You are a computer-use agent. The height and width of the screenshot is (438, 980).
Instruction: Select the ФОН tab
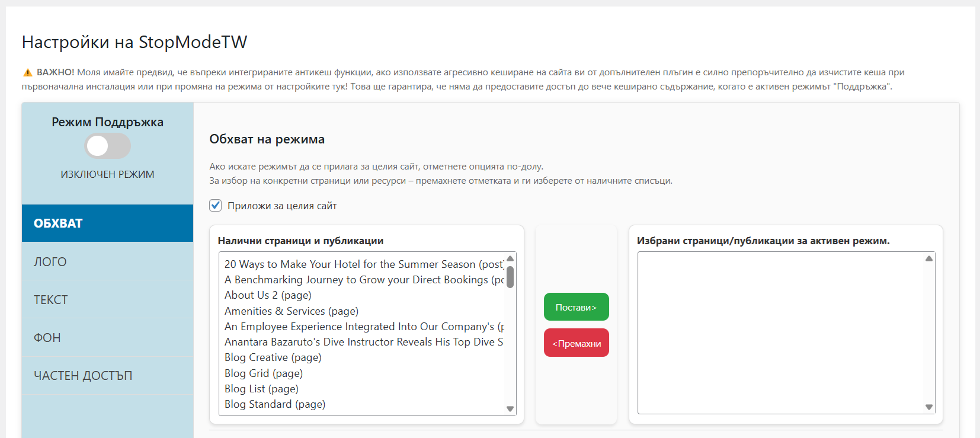point(107,337)
